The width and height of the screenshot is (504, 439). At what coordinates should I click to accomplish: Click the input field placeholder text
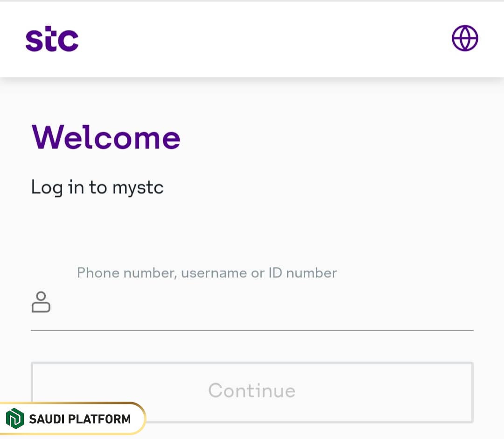point(207,273)
